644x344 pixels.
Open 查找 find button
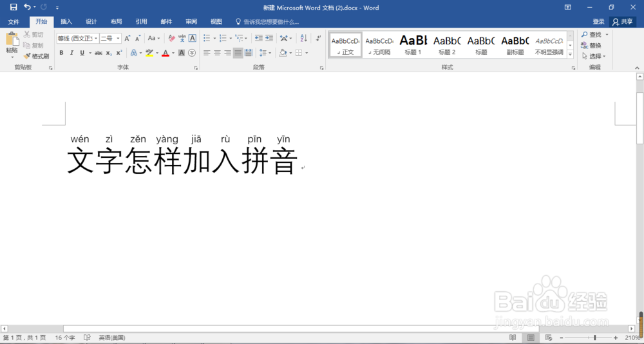pyautogui.click(x=591, y=35)
